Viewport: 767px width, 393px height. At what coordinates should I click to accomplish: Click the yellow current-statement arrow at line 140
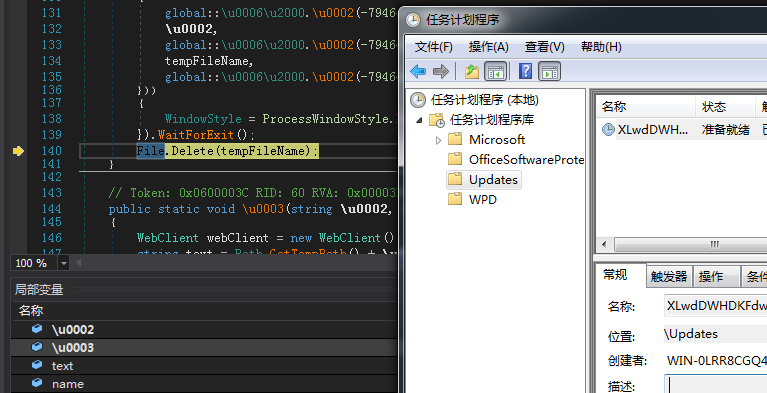[18, 151]
